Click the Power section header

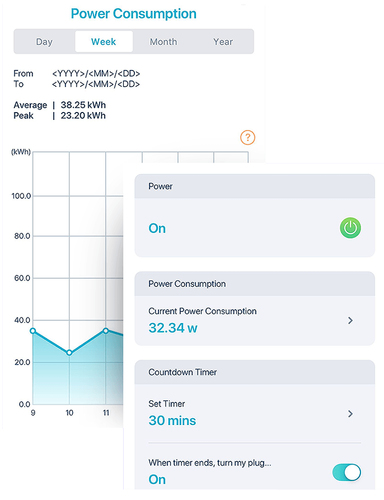click(255, 186)
